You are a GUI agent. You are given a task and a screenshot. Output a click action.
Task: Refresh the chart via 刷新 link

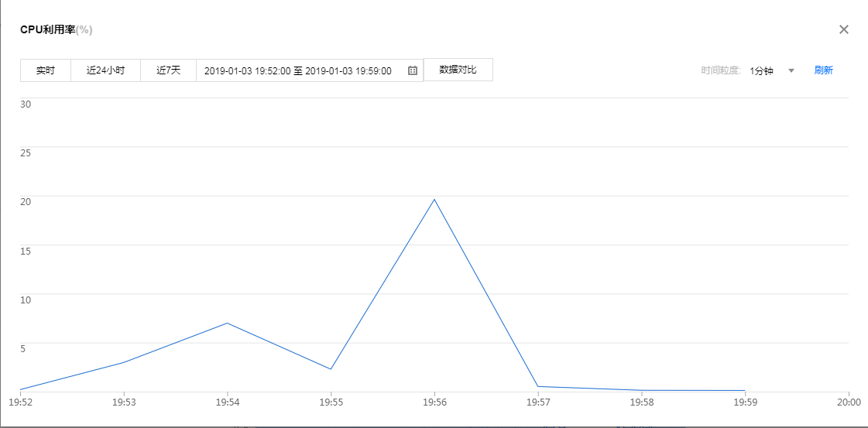pyautogui.click(x=823, y=70)
